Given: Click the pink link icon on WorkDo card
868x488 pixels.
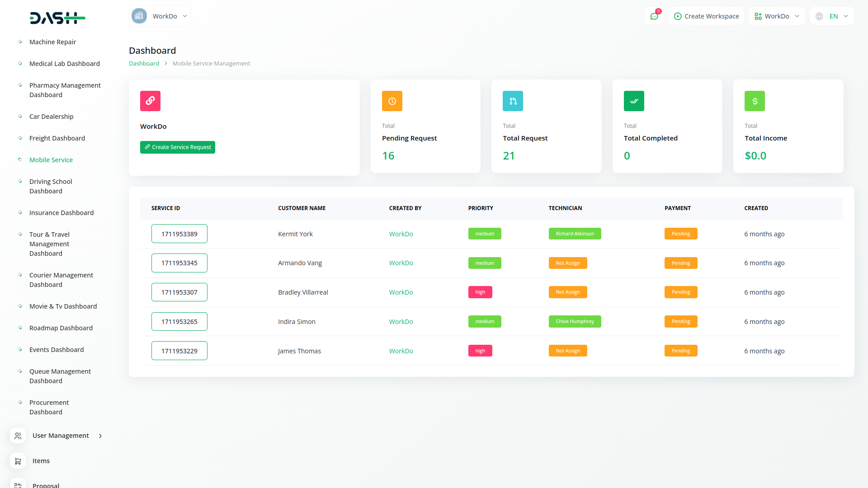Looking at the screenshot, I should 150,101.
